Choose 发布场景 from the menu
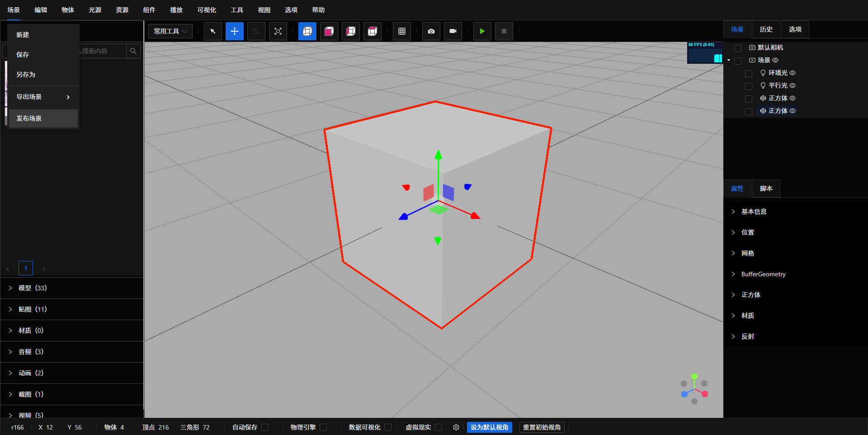The height and width of the screenshot is (435, 868). tap(29, 118)
